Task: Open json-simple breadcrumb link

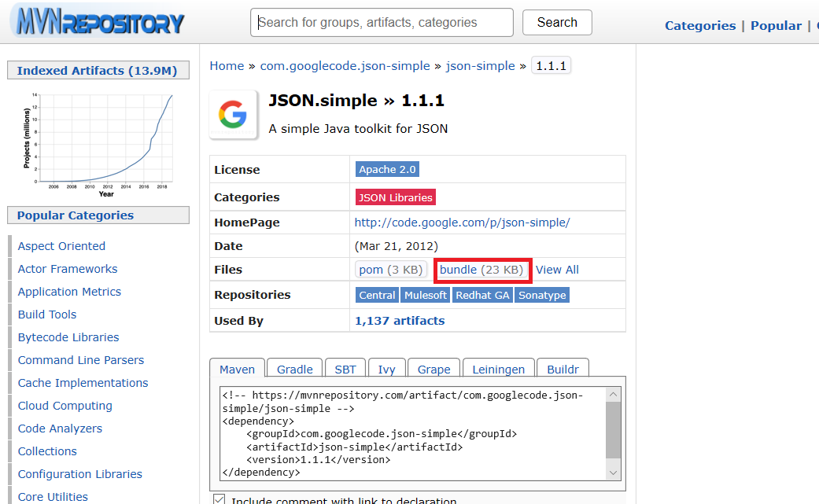Action: coord(480,66)
